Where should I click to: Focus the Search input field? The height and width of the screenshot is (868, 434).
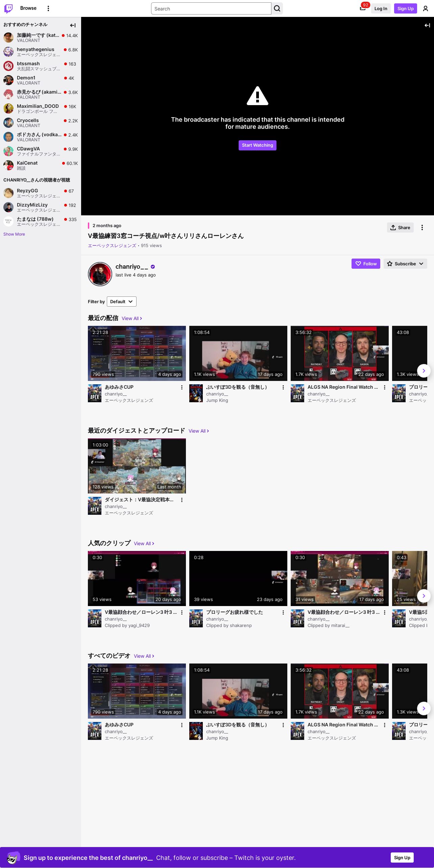(x=211, y=8)
